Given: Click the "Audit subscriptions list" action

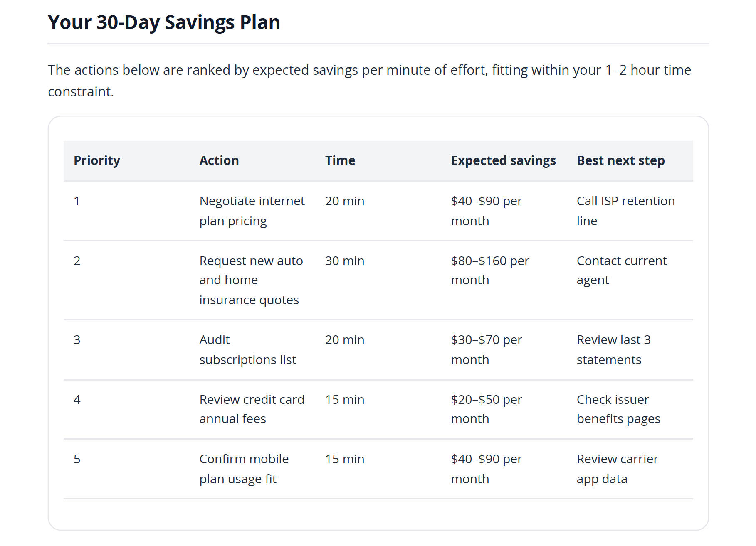Looking at the screenshot, I should point(247,349).
